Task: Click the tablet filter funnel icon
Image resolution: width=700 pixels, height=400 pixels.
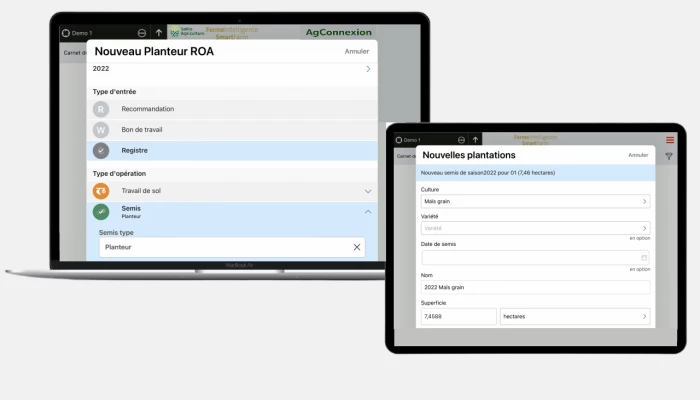Action: pos(669,156)
